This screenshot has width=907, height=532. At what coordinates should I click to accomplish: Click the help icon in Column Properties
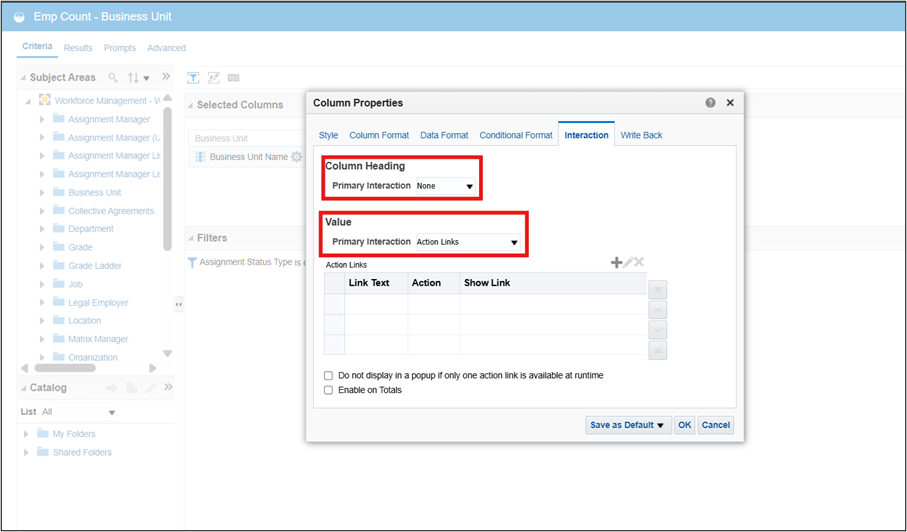(710, 103)
